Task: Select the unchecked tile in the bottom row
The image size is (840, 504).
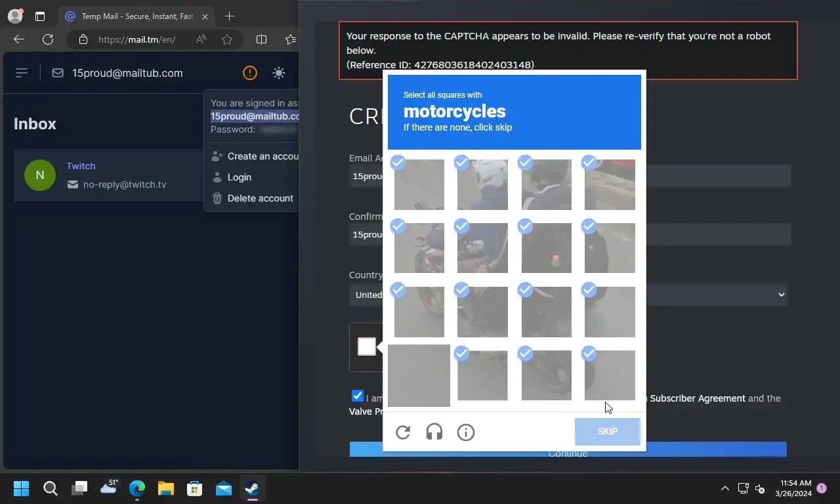Action: point(419,375)
